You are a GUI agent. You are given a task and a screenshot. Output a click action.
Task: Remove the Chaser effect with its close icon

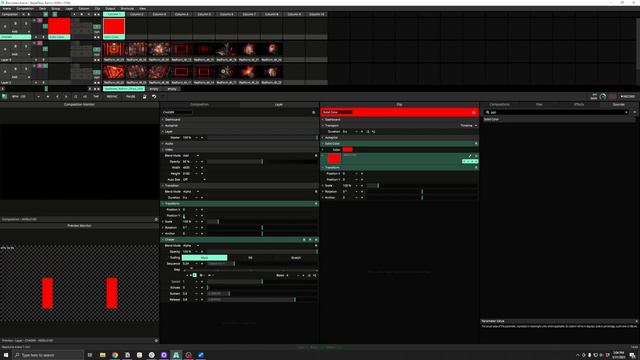[316, 240]
